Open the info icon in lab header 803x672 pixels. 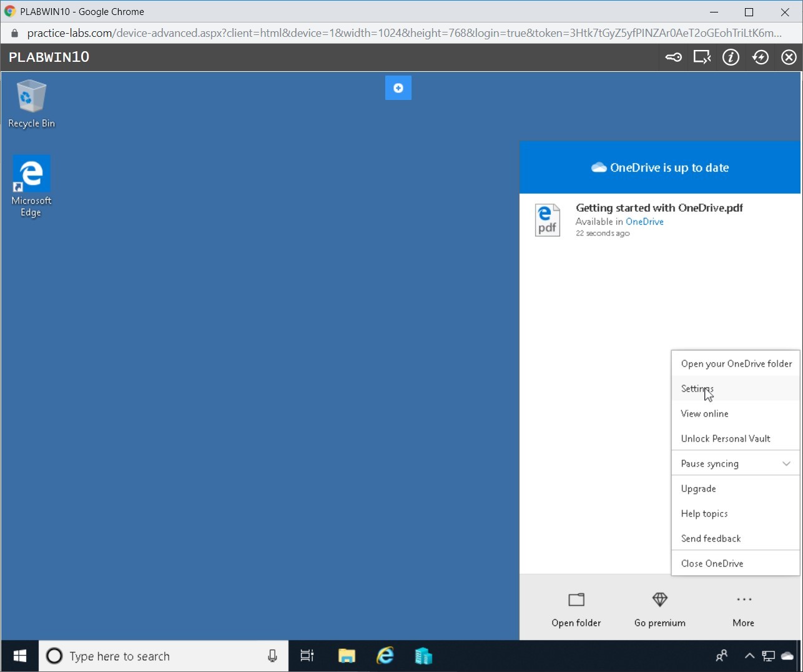tap(731, 57)
